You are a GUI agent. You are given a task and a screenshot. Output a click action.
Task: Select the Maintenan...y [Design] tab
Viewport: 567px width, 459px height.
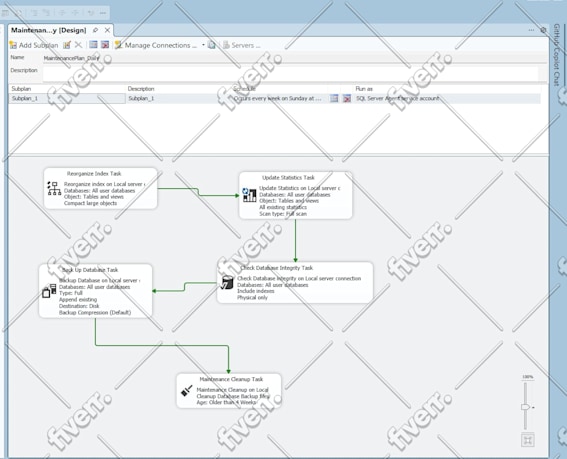pos(48,30)
